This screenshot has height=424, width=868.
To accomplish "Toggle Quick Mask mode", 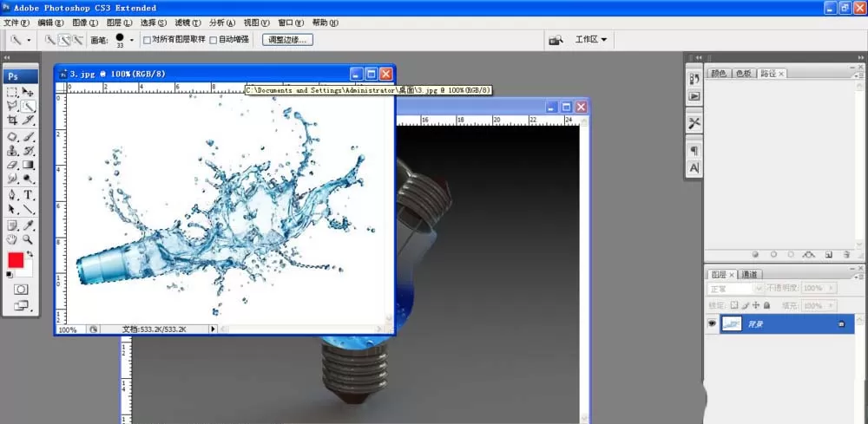I will 21,290.
